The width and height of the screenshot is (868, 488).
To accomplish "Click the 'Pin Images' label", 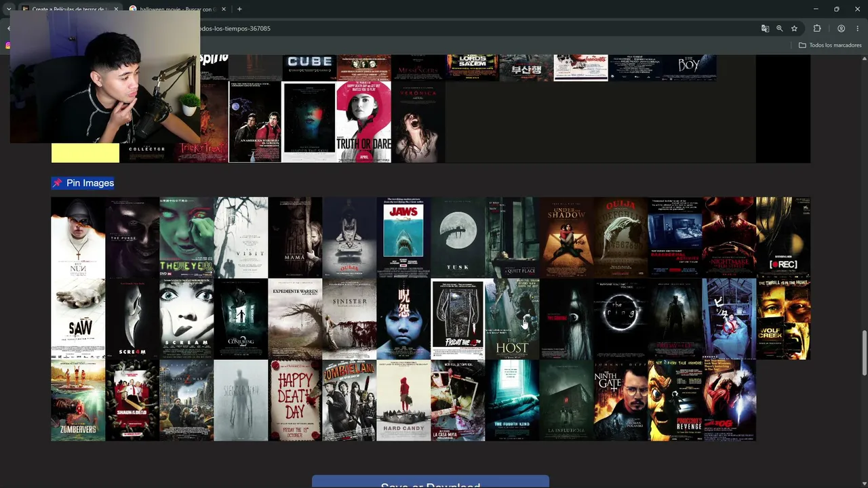I will (83, 183).
